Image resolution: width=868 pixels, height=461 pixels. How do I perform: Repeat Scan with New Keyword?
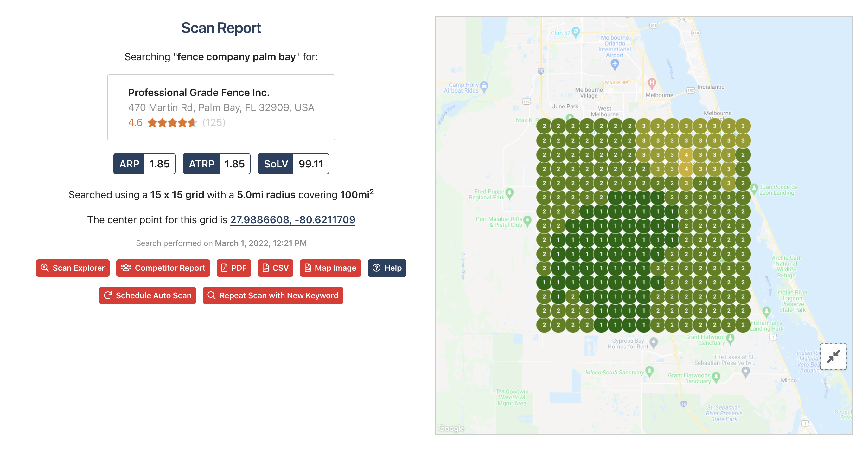tap(273, 295)
